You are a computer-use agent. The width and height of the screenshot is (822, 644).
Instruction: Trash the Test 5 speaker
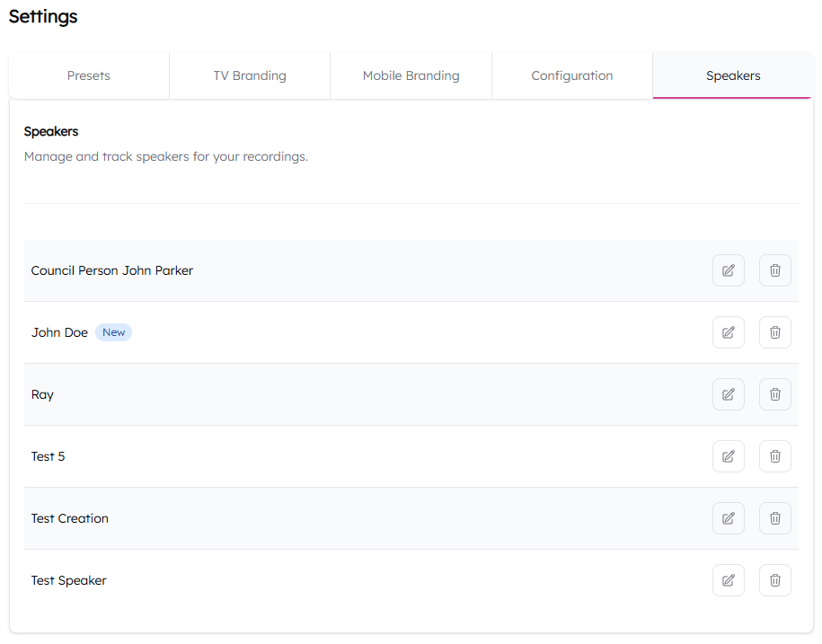(x=775, y=456)
